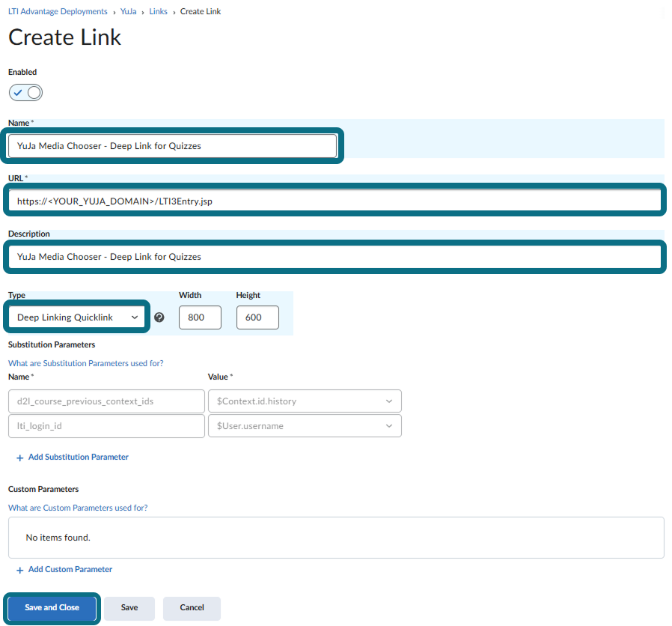Open the Type dropdown showing Deep Linking Quicklink
Viewport: 672px width, 626px height.
[77, 317]
